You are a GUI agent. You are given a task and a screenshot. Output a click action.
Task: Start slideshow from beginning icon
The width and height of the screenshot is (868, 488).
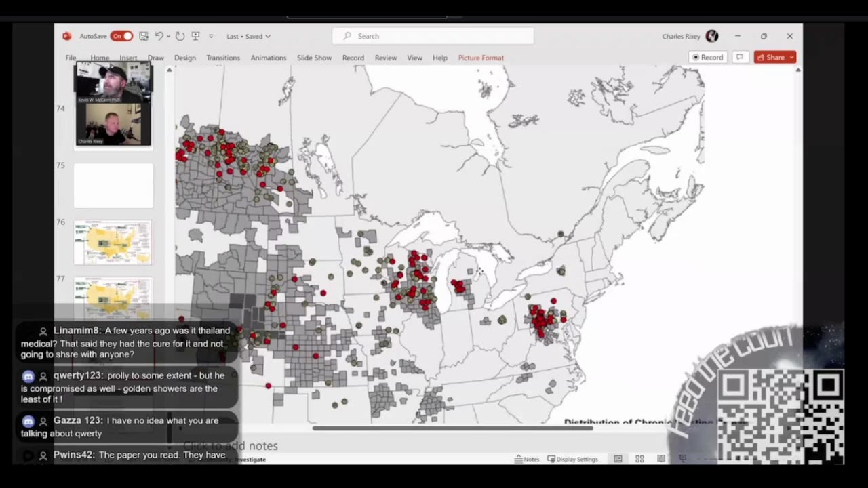click(195, 36)
